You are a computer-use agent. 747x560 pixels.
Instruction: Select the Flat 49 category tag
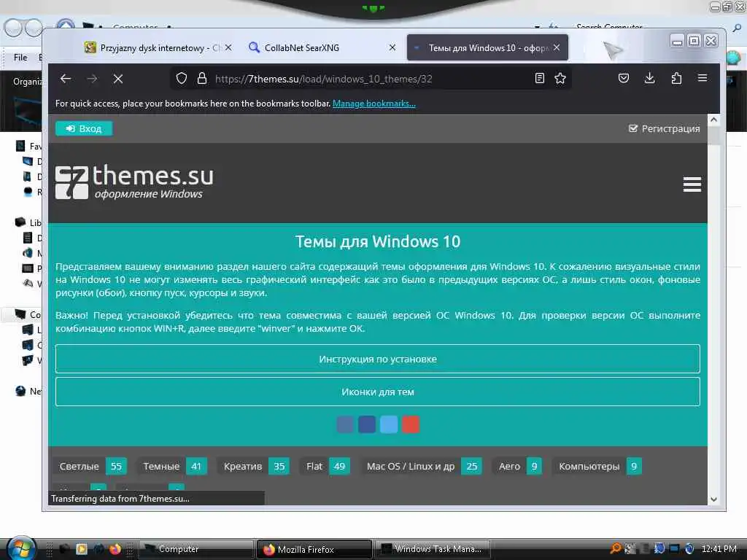click(325, 466)
